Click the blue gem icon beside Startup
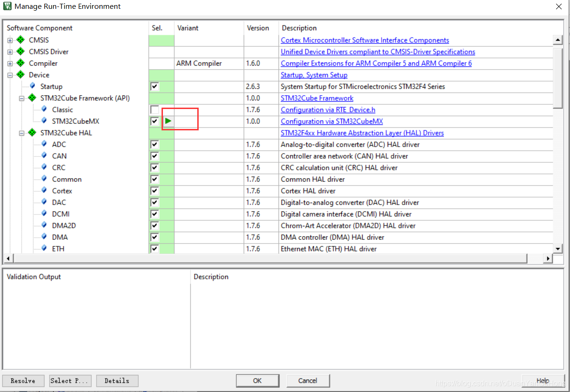This screenshot has width=570, height=392. pyautogui.click(x=32, y=86)
